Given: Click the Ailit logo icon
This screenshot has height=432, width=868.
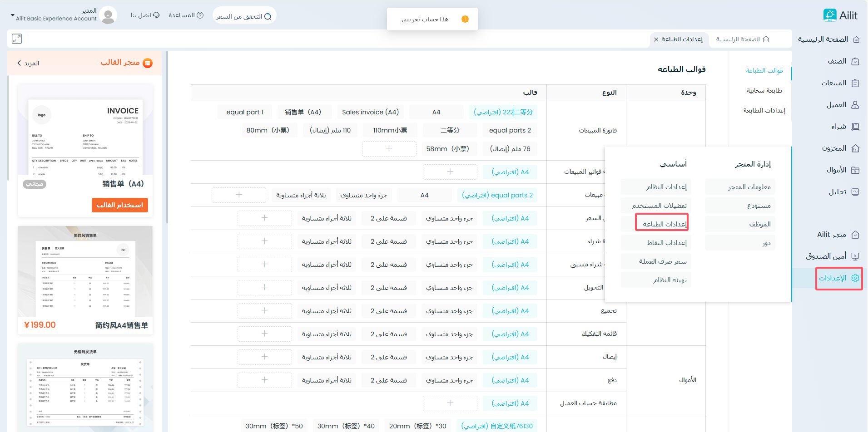Looking at the screenshot, I should [x=829, y=15].
